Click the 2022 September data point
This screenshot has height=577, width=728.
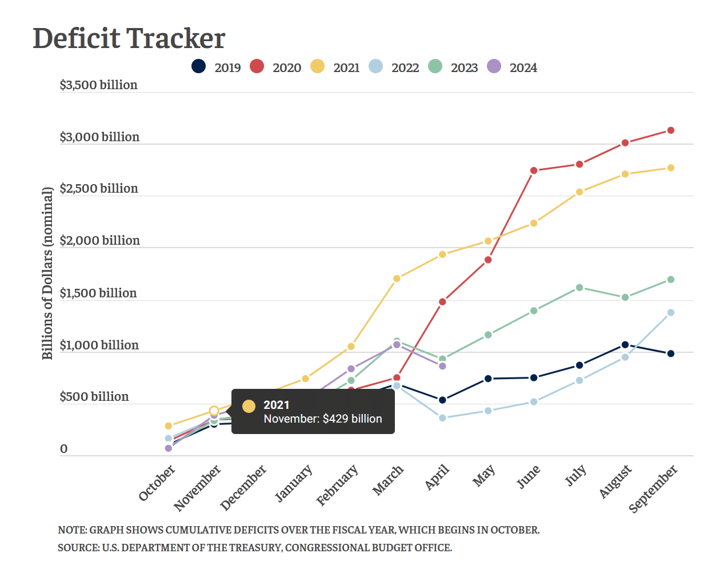[671, 312]
